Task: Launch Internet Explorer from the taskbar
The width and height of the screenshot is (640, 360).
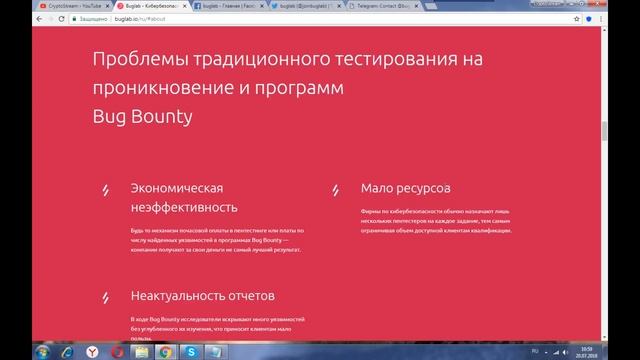Action: tap(67, 352)
